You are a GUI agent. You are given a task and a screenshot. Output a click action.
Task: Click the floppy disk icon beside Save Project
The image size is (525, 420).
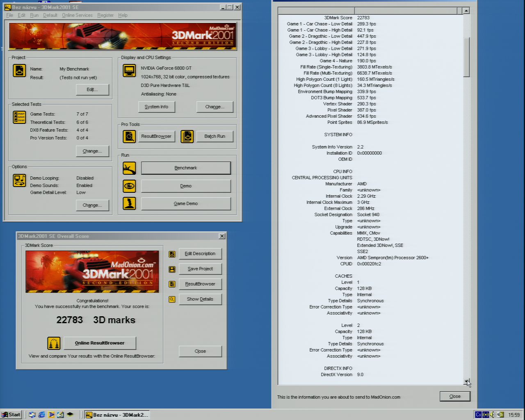172,269
